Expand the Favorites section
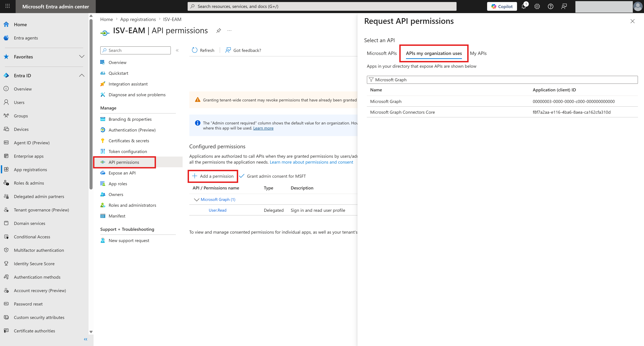 click(82, 56)
